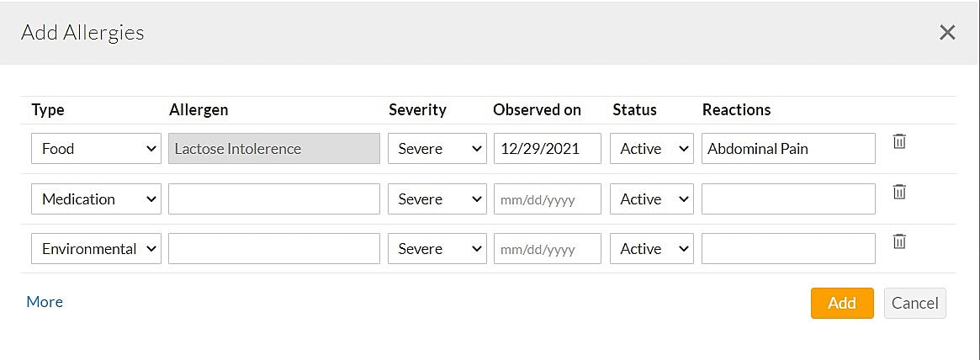Click the Abdominal Pain reactions field
This screenshot has width=980, height=360.
click(x=788, y=149)
